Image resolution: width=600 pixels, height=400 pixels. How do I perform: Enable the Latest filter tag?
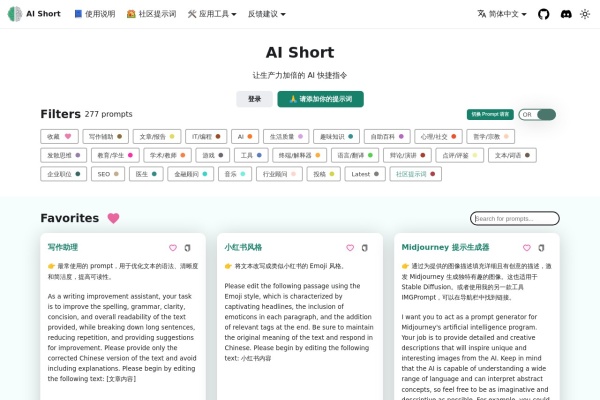pyautogui.click(x=365, y=174)
